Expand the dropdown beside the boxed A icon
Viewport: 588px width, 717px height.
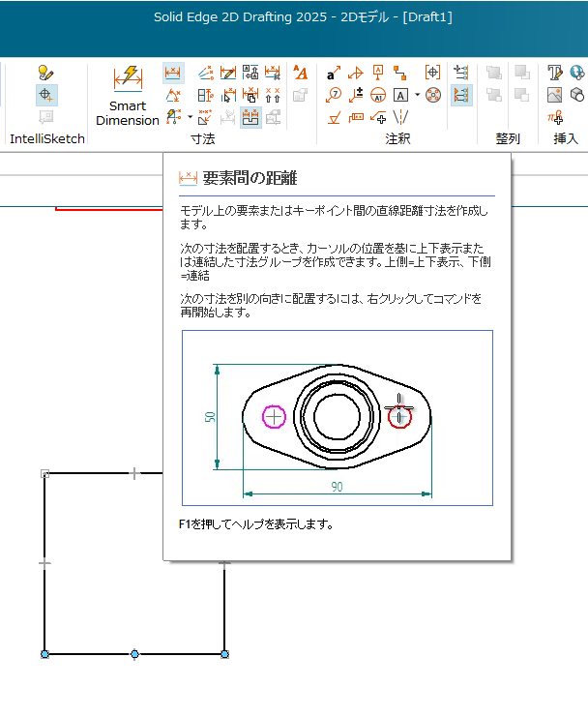[417, 95]
